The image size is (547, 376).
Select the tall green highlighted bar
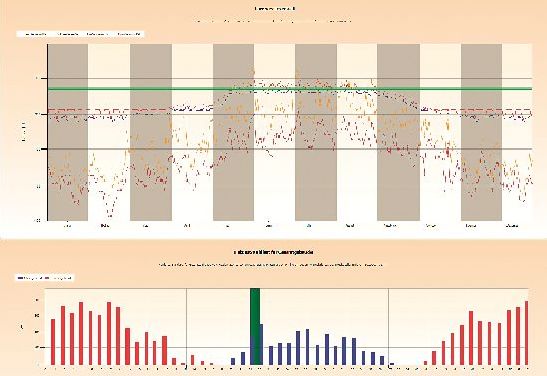click(255, 326)
